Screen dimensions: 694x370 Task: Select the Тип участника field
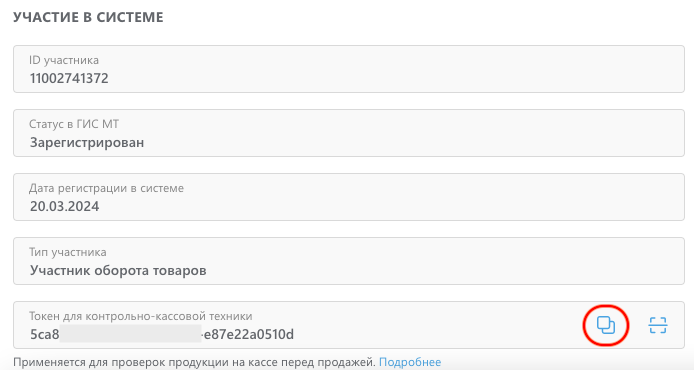point(349,261)
